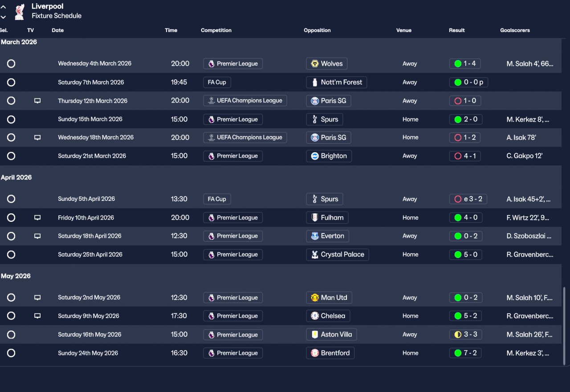Click TV icon for 12th March Paris SG match
The height and width of the screenshot is (392, 570).
coord(37,101)
